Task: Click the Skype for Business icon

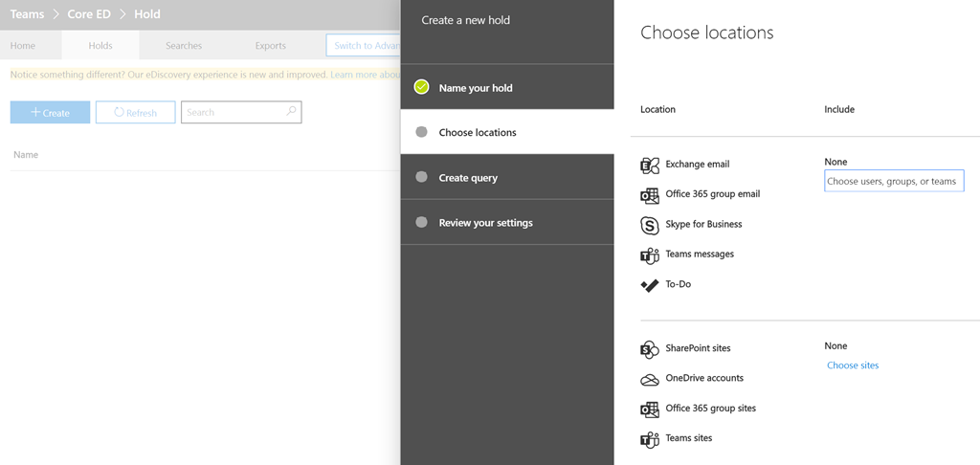Action: 650,226
